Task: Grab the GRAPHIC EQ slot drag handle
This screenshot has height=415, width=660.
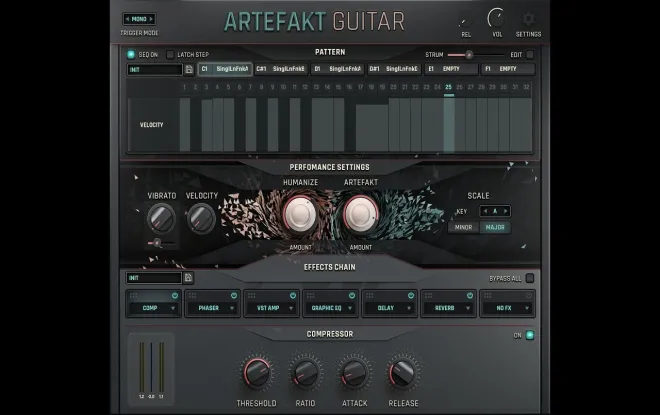Action: (311, 296)
